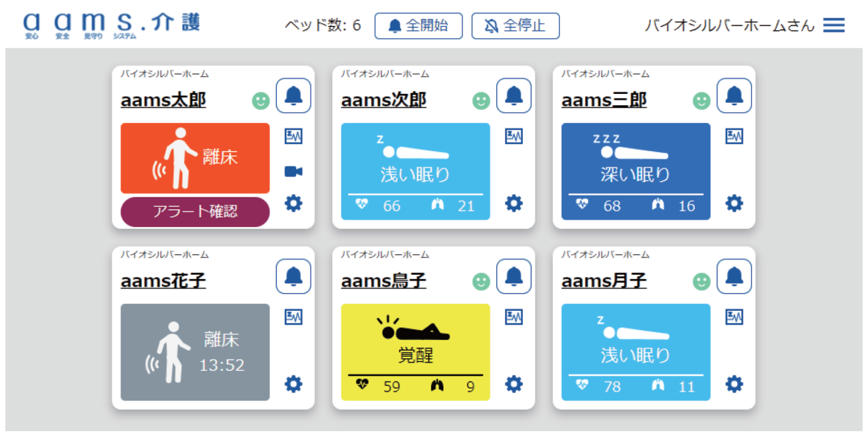Open the aams太郎 resident name link
This screenshot has width=868, height=436.
click(x=163, y=100)
